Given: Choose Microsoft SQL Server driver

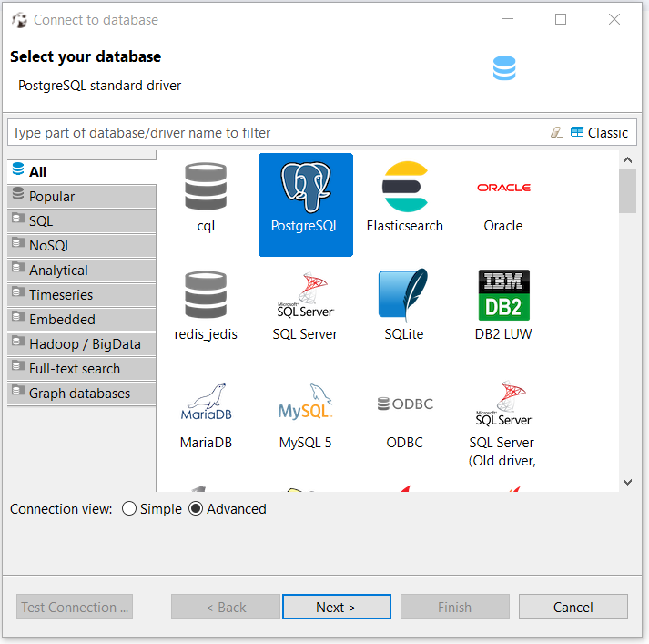Looking at the screenshot, I should (x=305, y=306).
